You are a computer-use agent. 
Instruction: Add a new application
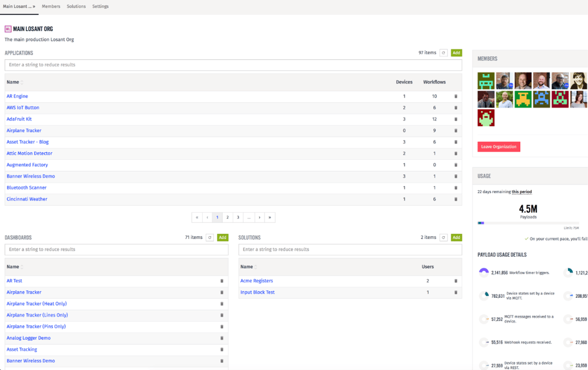pyautogui.click(x=456, y=53)
